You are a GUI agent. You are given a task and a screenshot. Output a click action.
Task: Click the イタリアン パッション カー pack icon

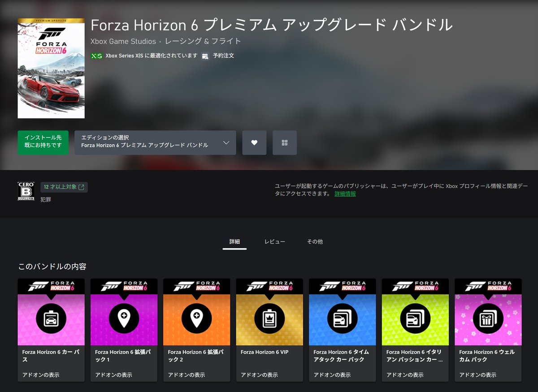415,319
